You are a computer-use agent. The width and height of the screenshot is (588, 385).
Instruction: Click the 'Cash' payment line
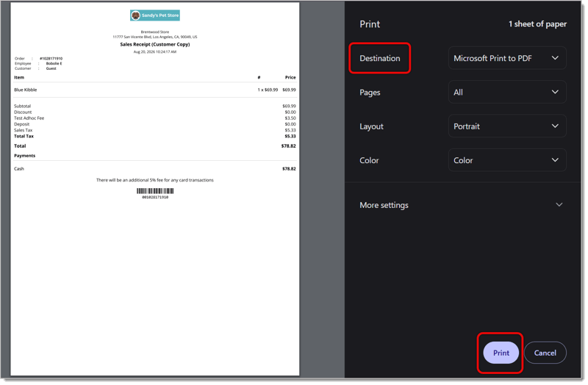point(156,170)
